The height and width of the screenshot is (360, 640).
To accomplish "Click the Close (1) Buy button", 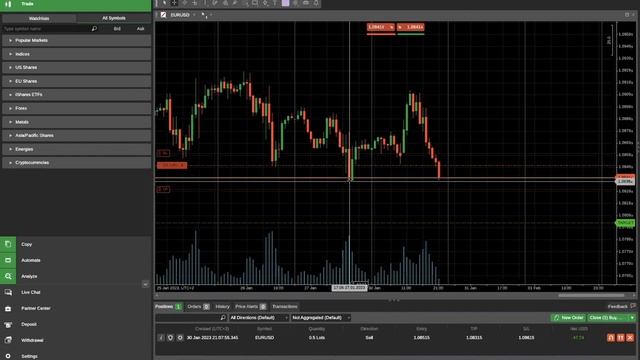I will (608, 318).
